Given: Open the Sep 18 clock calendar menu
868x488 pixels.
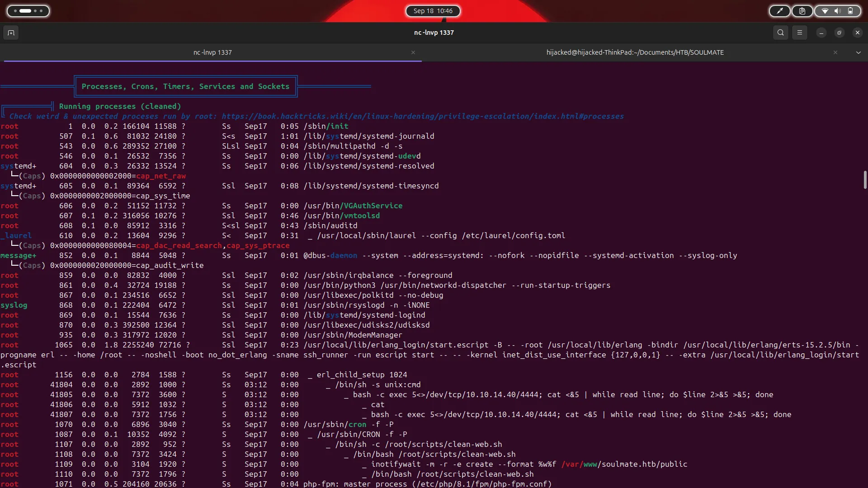Looking at the screenshot, I should (433, 11).
